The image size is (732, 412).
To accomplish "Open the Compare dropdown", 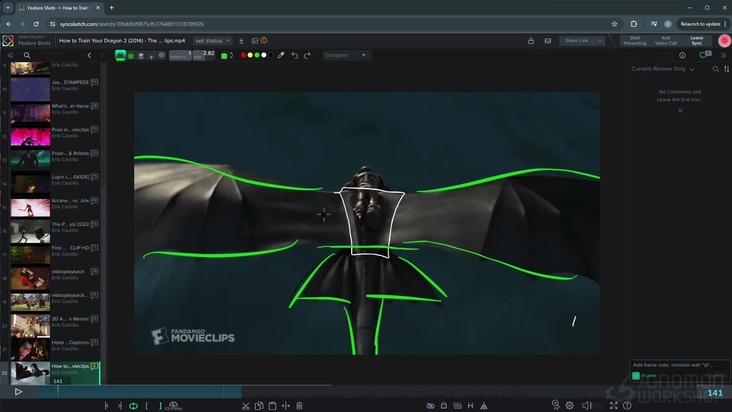I will pos(345,55).
